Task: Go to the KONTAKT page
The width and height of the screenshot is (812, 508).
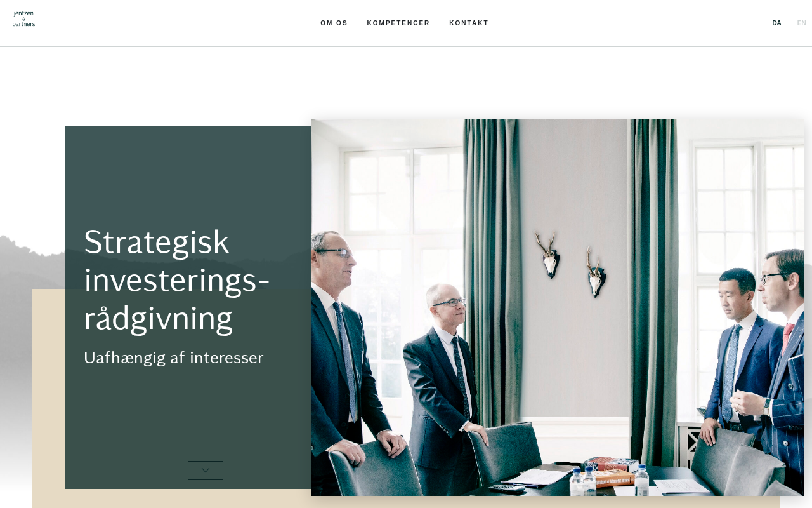Action: [x=469, y=23]
